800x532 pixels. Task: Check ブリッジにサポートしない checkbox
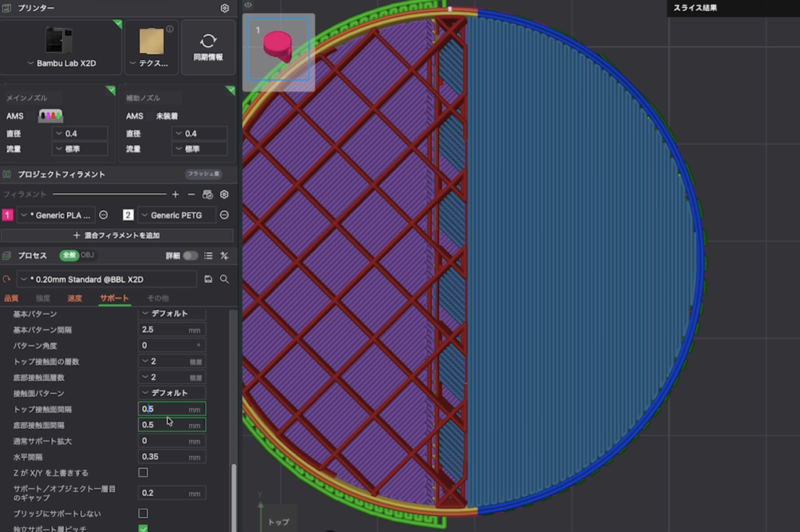coord(144,513)
